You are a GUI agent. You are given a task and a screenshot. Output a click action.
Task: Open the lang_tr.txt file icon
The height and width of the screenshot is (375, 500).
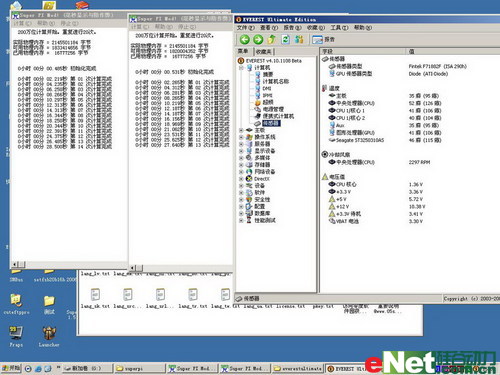[x=193, y=295]
